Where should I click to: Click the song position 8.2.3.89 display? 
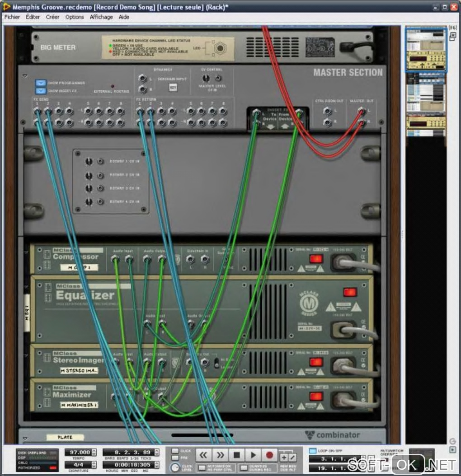(x=129, y=452)
